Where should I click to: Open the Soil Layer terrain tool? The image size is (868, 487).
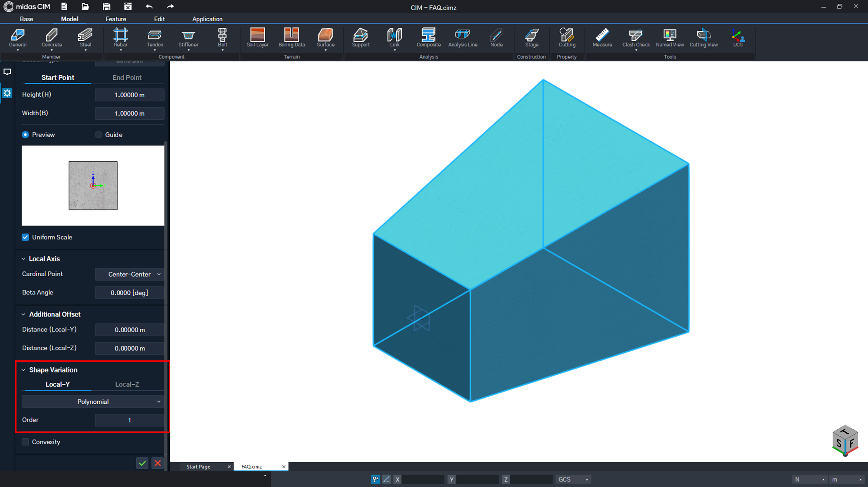257,38
